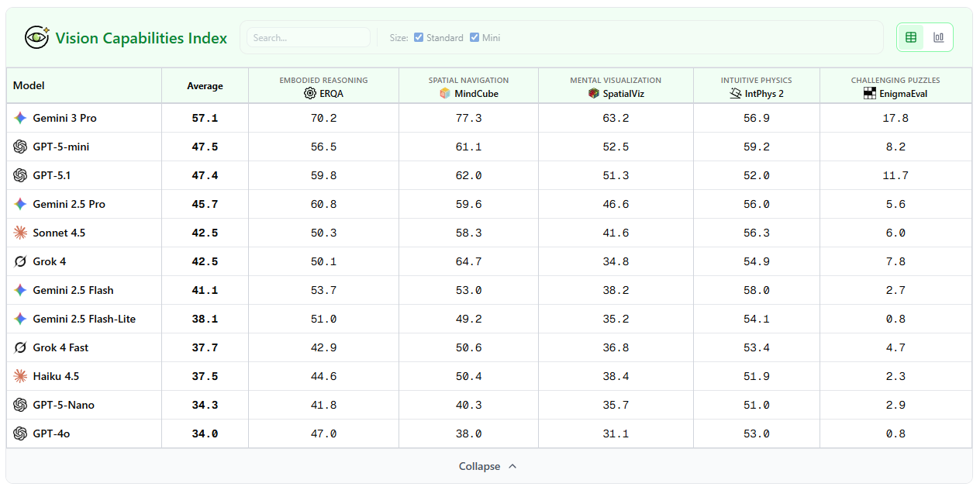This screenshot has height=487, width=980.
Task: Select the Vision Capabilities Index title
Action: pos(141,38)
